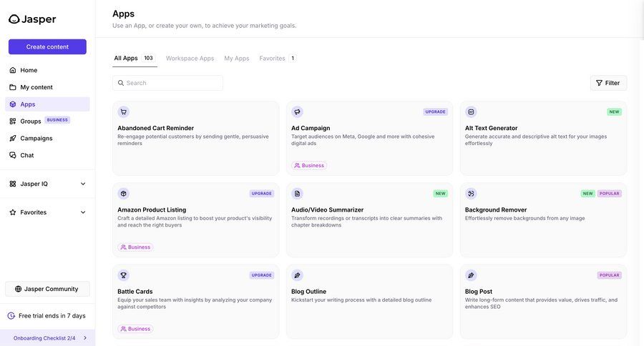Click the search magnifier icon
Viewport: 644px width, 346px height.
coord(121,83)
